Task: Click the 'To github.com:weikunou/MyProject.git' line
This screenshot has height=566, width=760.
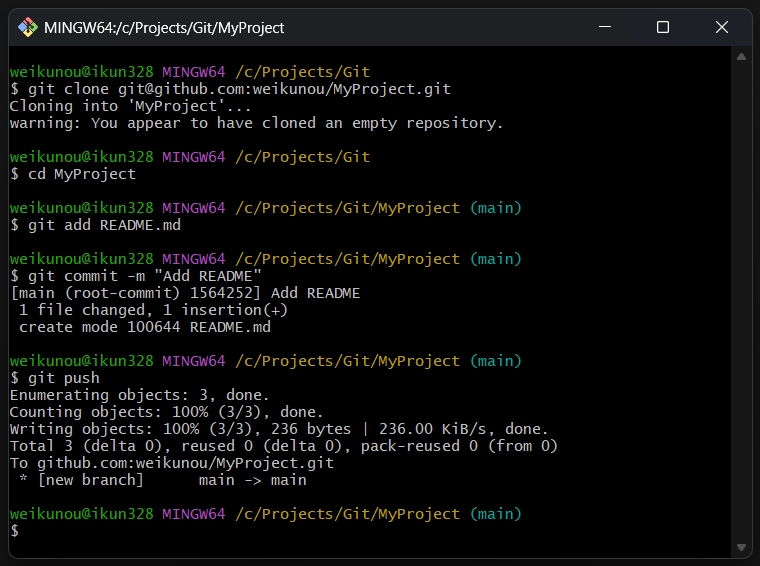Action: [172, 463]
